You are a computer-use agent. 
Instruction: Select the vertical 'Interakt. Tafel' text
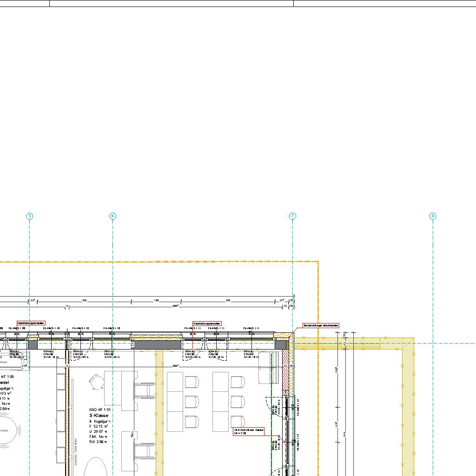[75, 451]
